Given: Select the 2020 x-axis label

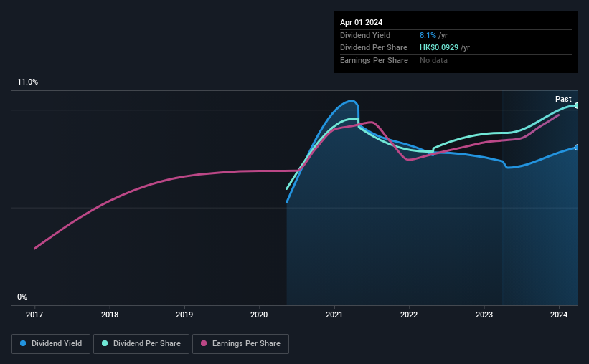Looking at the screenshot, I should coord(259,315).
